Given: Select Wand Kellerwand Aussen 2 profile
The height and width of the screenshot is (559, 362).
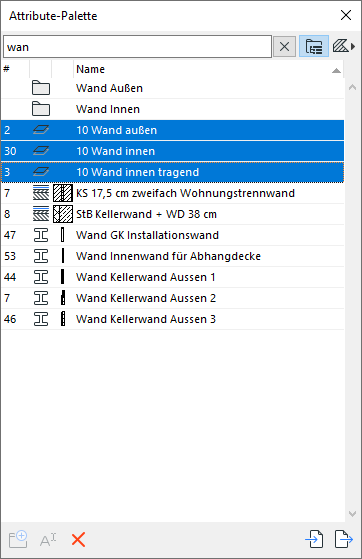Looking at the screenshot, I should [173, 298].
